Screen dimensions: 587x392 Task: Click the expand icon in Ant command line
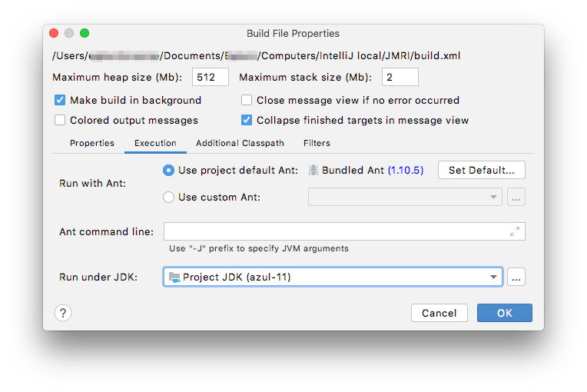pos(515,231)
